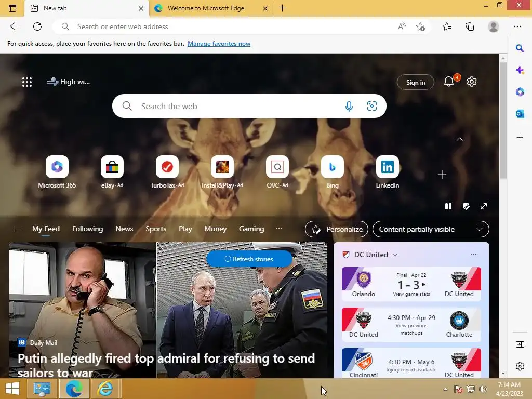This screenshot has height=399, width=532.
Task: Open the notifications bell icon
Action: pos(448,82)
